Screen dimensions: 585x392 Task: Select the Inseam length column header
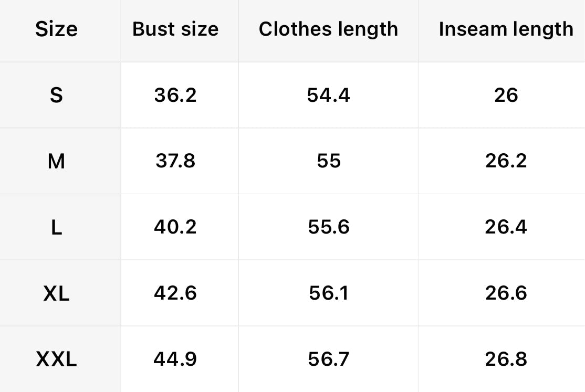(506, 29)
